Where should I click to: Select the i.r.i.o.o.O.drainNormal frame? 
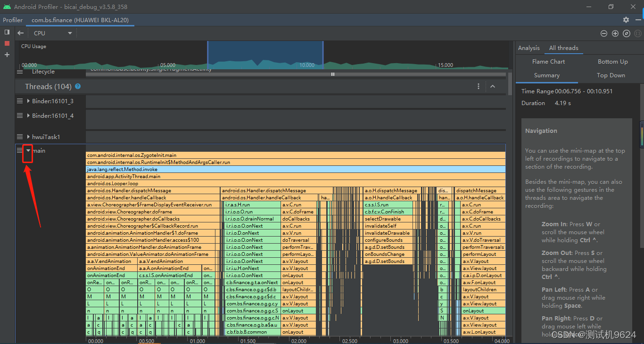(x=252, y=219)
